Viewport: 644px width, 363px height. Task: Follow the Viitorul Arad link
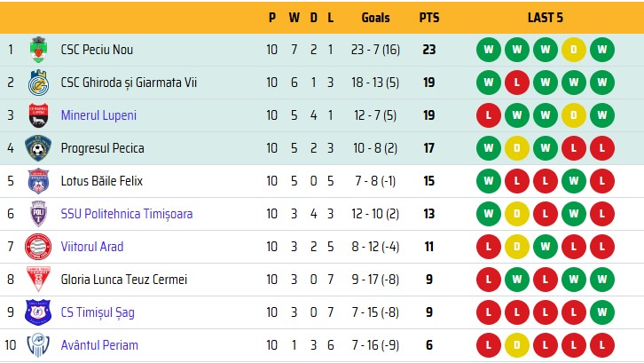[x=92, y=247]
